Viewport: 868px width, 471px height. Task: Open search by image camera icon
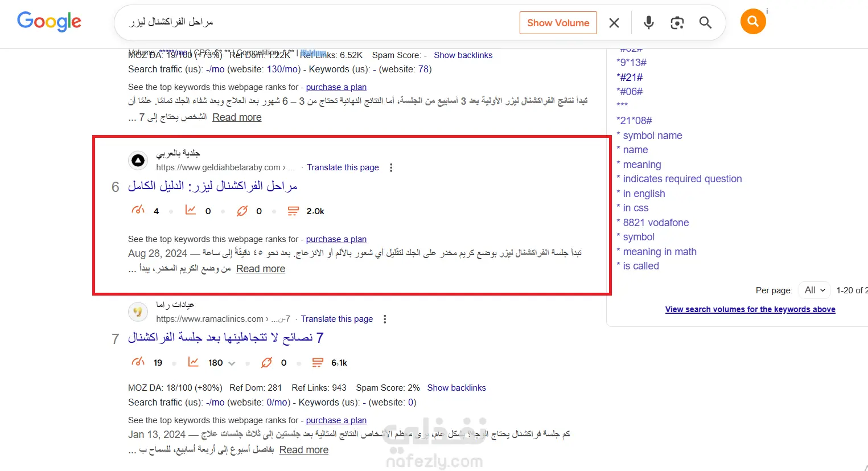click(x=677, y=23)
